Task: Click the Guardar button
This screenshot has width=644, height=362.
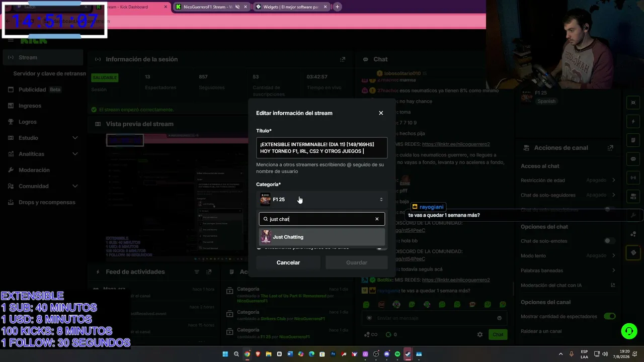Action: [357, 262]
